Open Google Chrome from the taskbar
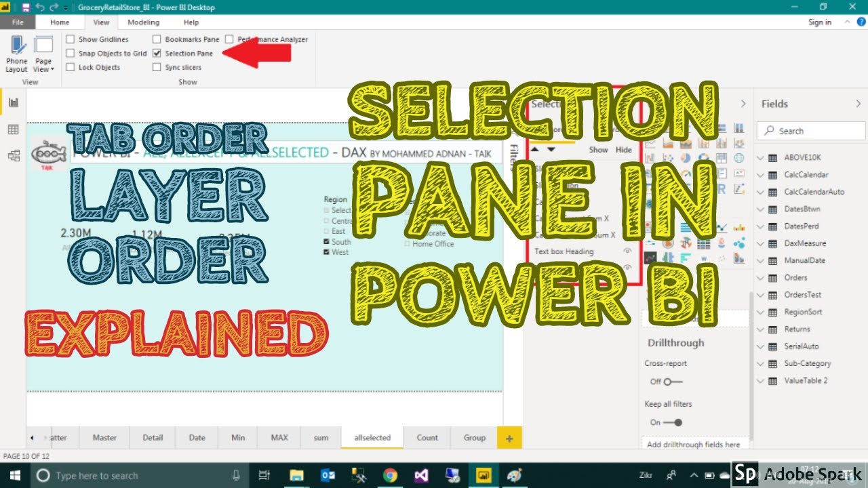Screen dimensions: 868x488 point(389,475)
